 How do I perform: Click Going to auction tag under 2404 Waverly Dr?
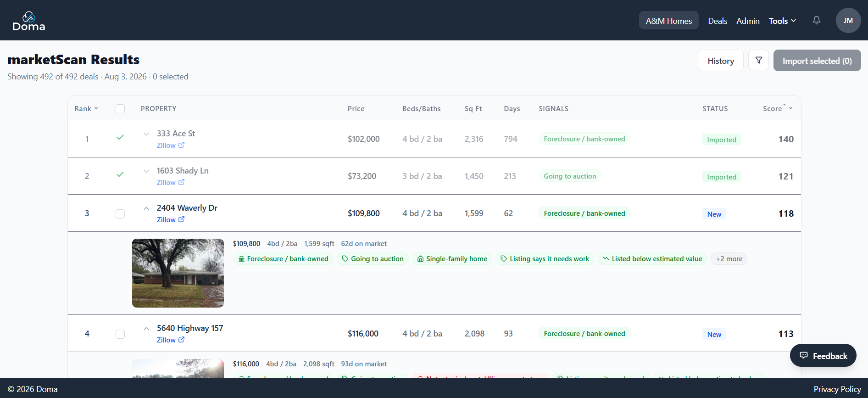coord(373,259)
